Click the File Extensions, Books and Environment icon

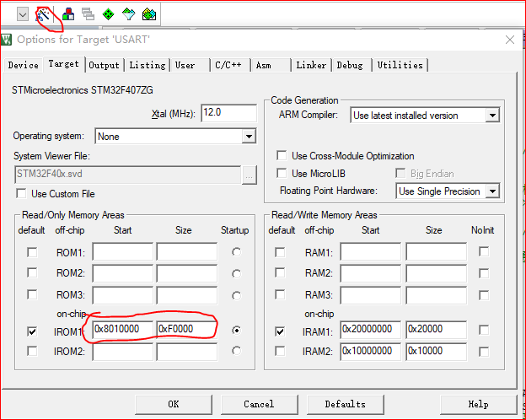tap(68, 14)
